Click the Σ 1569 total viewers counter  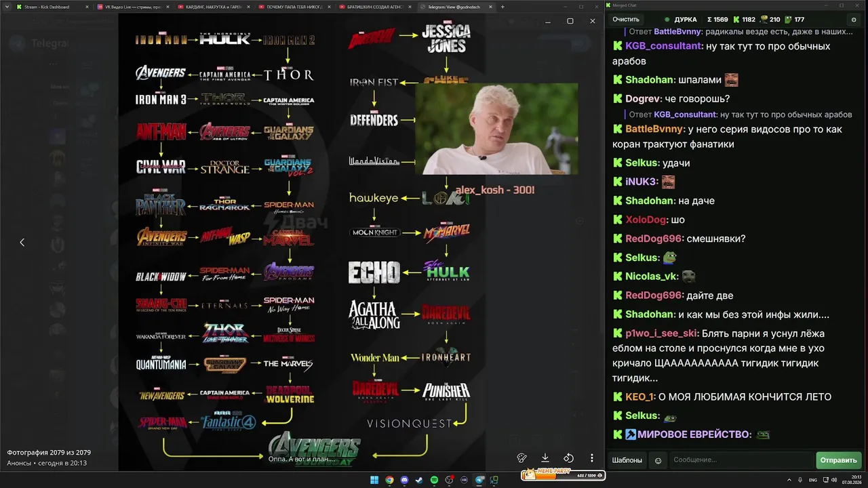coord(717,20)
